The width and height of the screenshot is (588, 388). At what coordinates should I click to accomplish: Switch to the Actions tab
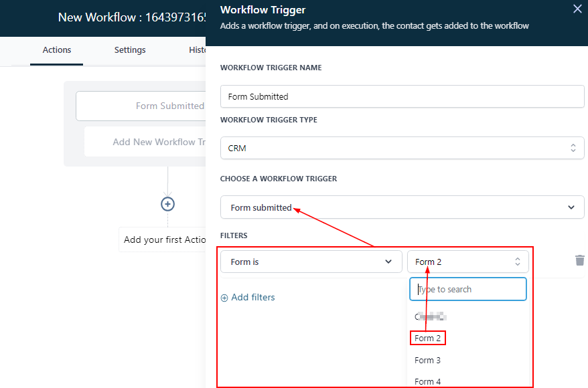57,50
